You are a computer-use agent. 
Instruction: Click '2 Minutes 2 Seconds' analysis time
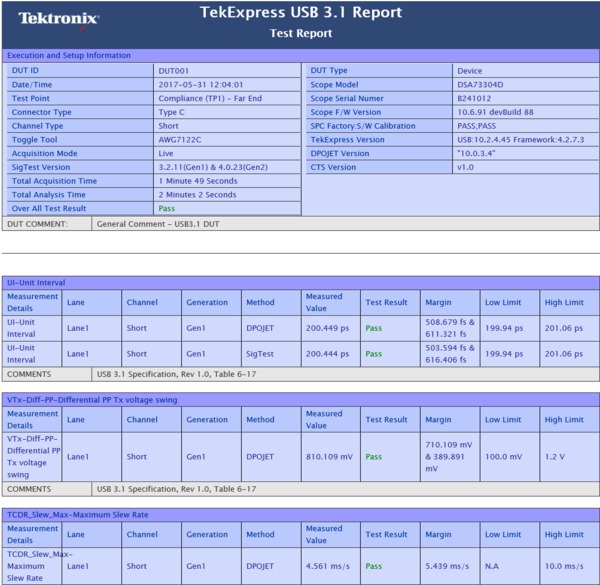tap(197, 195)
